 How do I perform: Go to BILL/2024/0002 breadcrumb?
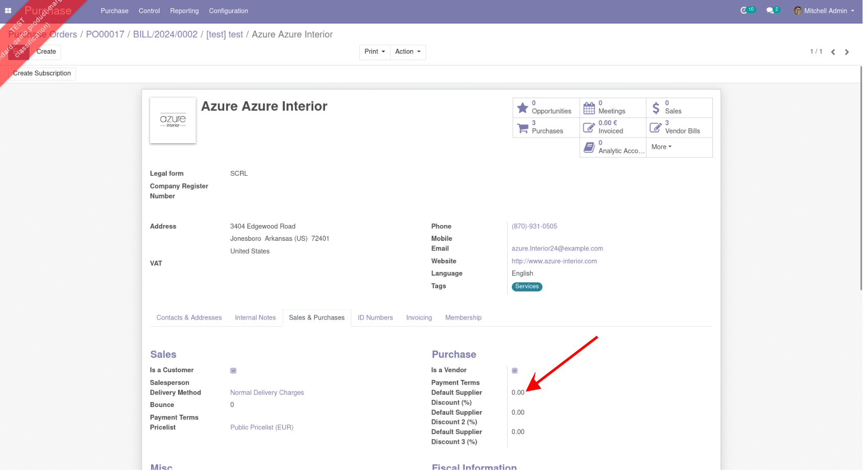pos(165,34)
